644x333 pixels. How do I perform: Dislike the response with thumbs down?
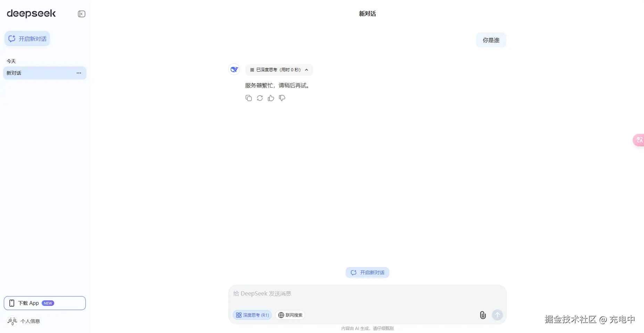click(x=282, y=98)
